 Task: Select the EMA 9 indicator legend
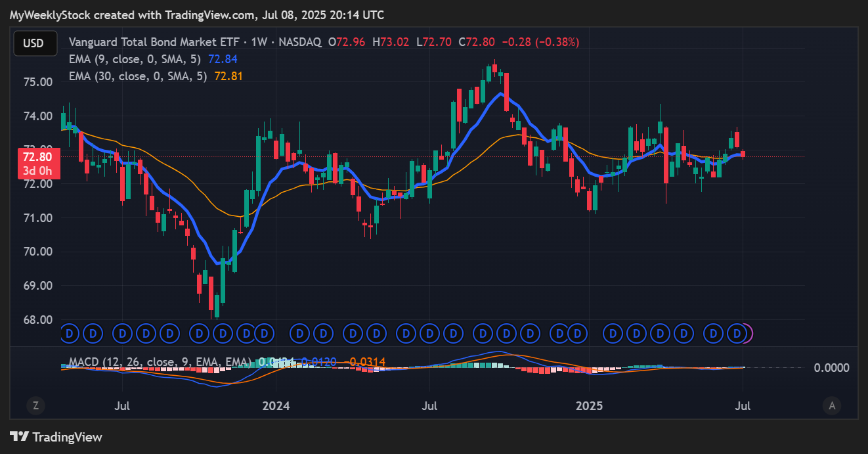(136, 59)
